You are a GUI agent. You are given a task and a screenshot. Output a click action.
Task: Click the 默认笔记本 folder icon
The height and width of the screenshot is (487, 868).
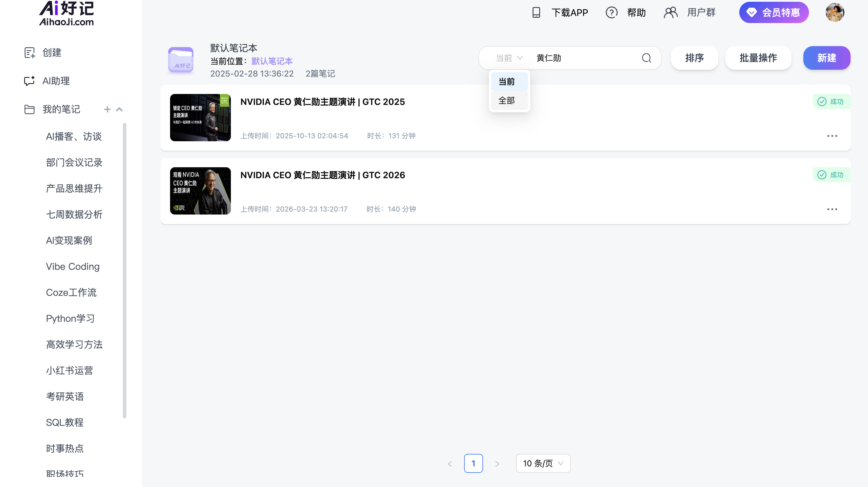click(181, 60)
